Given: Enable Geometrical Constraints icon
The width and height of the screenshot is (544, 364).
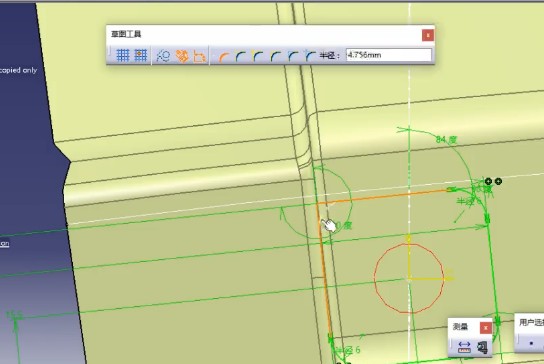Looking at the screenshot, I should 182,56.
